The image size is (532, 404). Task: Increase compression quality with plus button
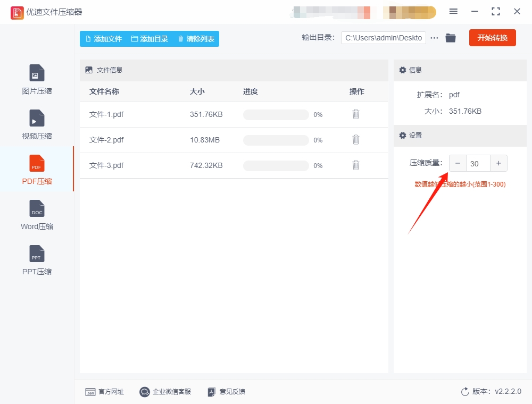coord(499,163)
